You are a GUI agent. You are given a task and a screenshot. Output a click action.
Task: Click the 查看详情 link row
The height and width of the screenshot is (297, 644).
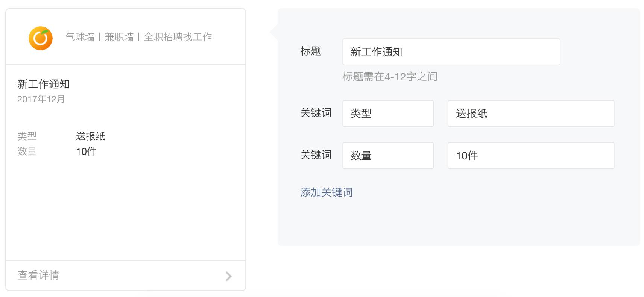(x=126, y=276)
